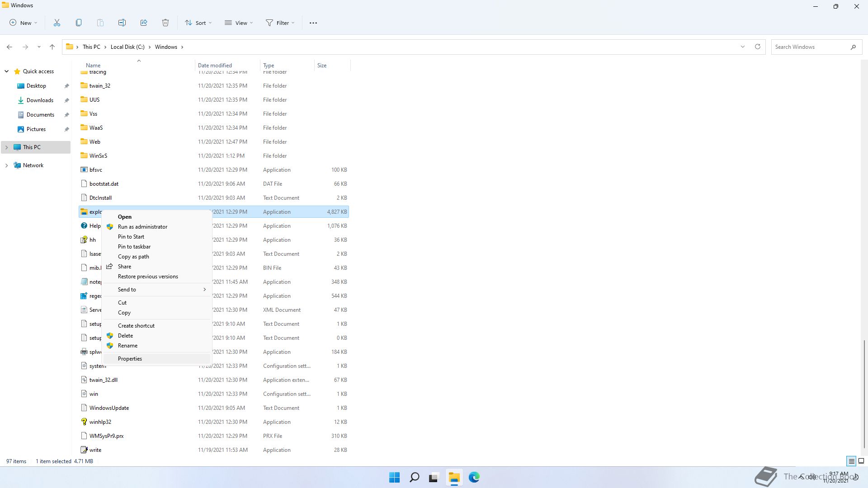Image resolution: width=868 pixels, height=488 pixels.
Task: Open Documents in Quick access
Action: click(40, 115)
